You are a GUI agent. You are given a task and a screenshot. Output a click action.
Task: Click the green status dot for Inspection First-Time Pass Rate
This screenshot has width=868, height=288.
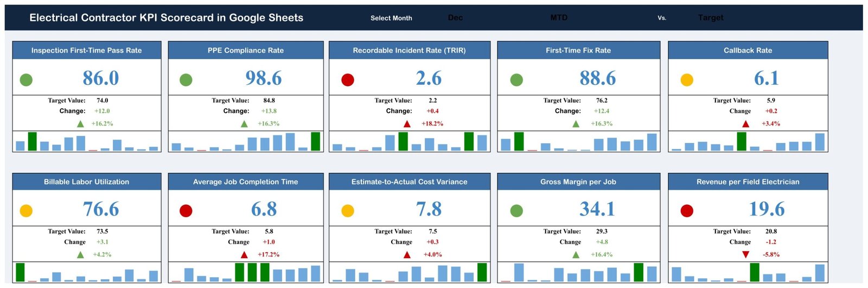point(26,80)
